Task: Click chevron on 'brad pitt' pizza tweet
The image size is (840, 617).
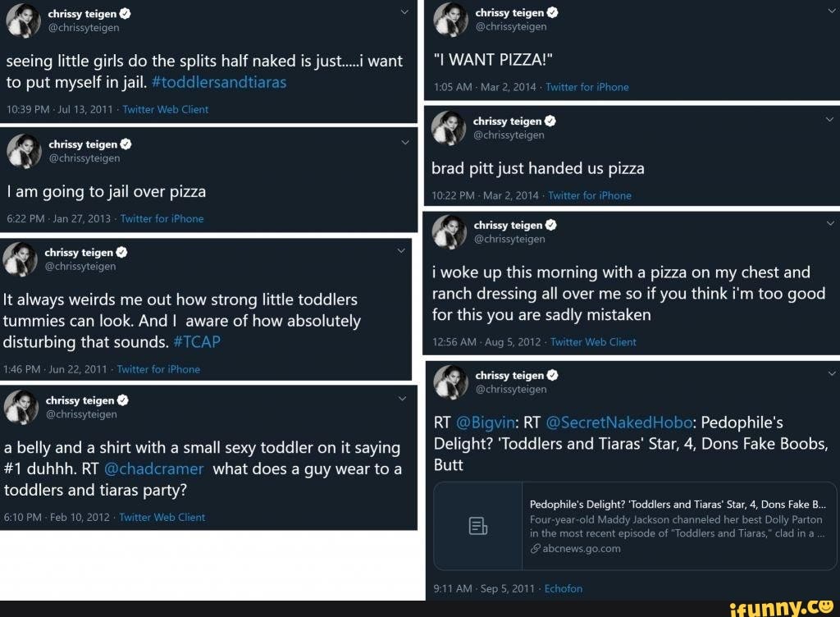Action: click(x=830, y=120)
